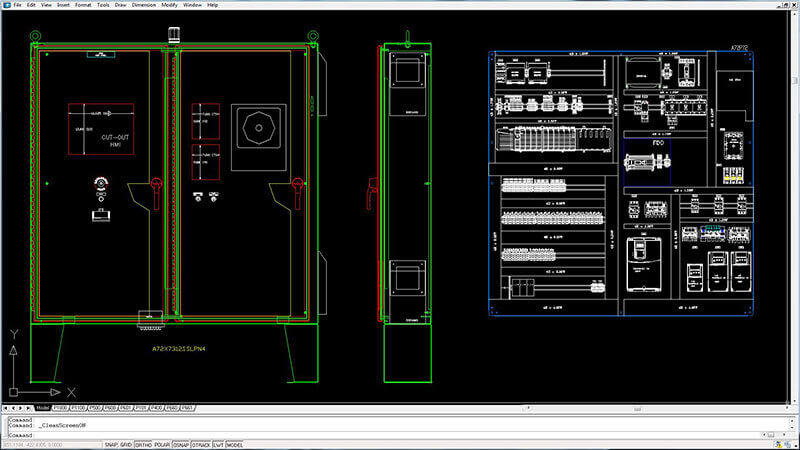Select the top-right lifting eye of the enclosure
The width and height of the screenshot is (800, 450).
click(x=313, y=36)
